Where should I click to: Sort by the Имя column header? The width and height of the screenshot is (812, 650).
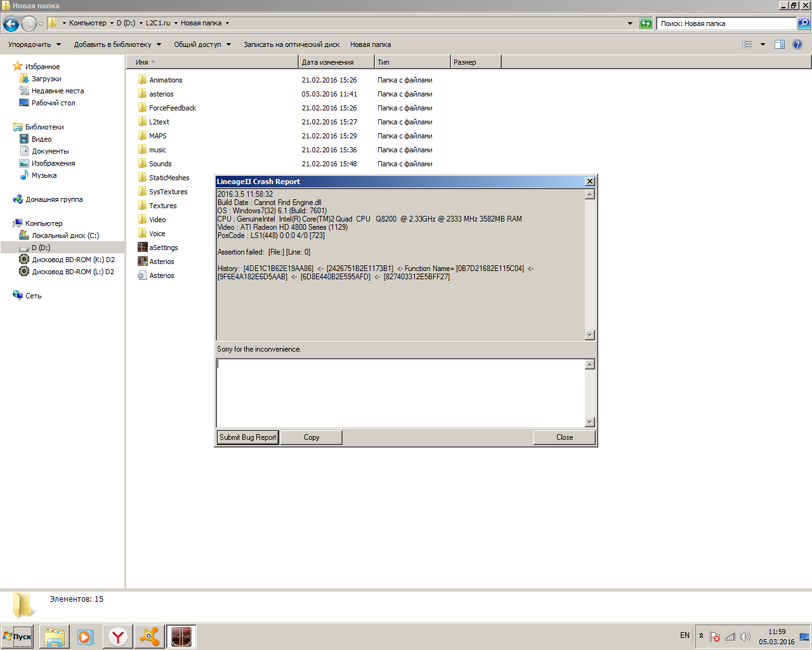213,62
